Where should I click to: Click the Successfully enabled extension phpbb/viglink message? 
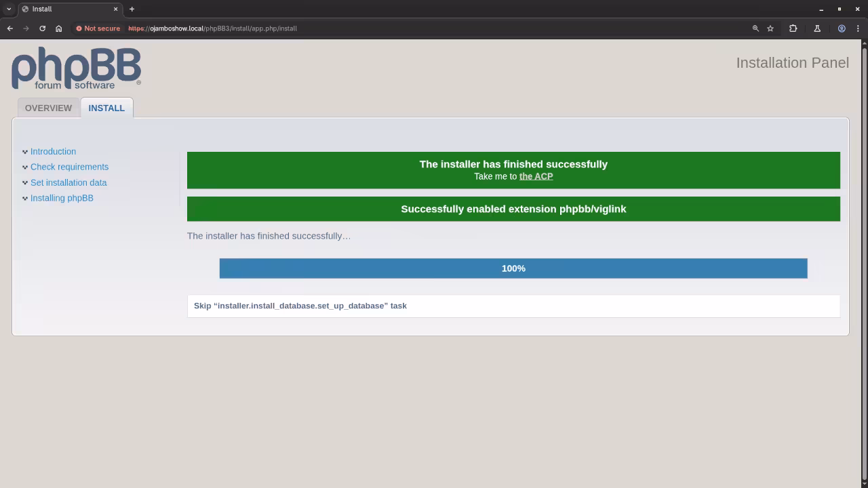pyautogui.click(x=513, y=209)
